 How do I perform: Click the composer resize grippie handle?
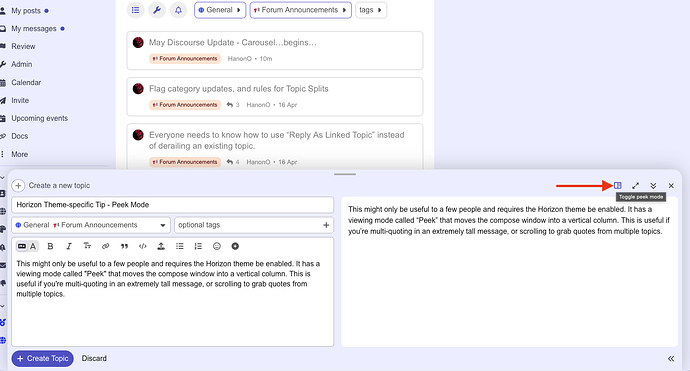tap(345, 174)
